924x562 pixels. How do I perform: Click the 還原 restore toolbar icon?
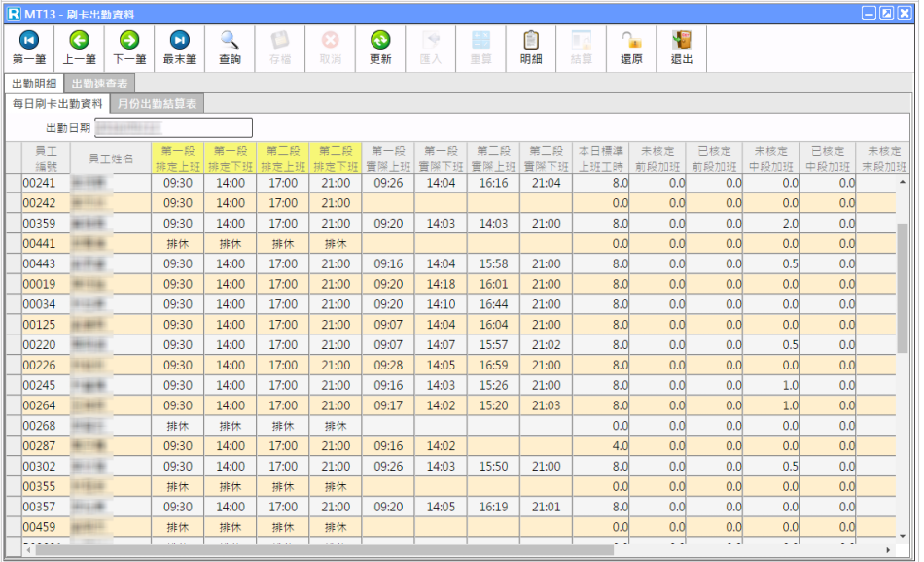(631, 48)
